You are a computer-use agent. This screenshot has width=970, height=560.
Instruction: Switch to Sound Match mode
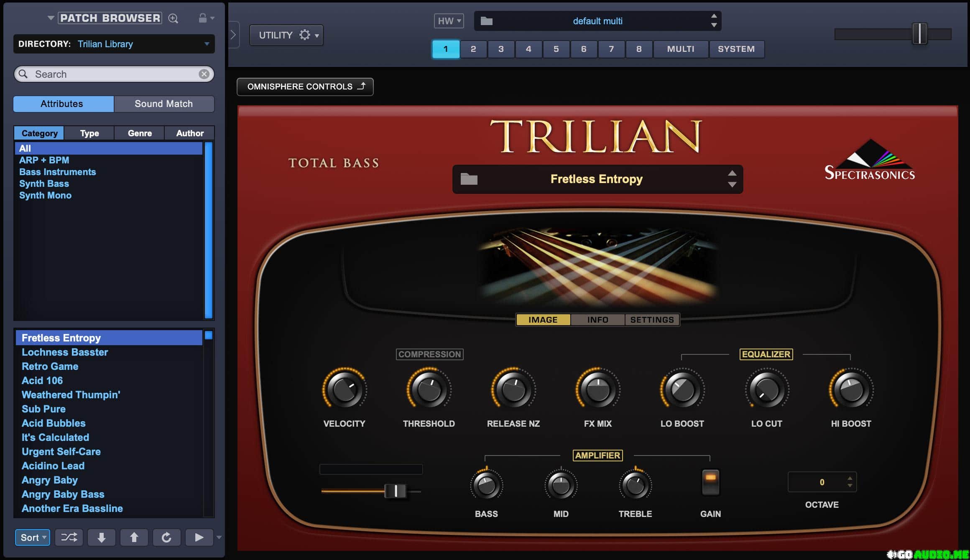click(x=164, y=104)
